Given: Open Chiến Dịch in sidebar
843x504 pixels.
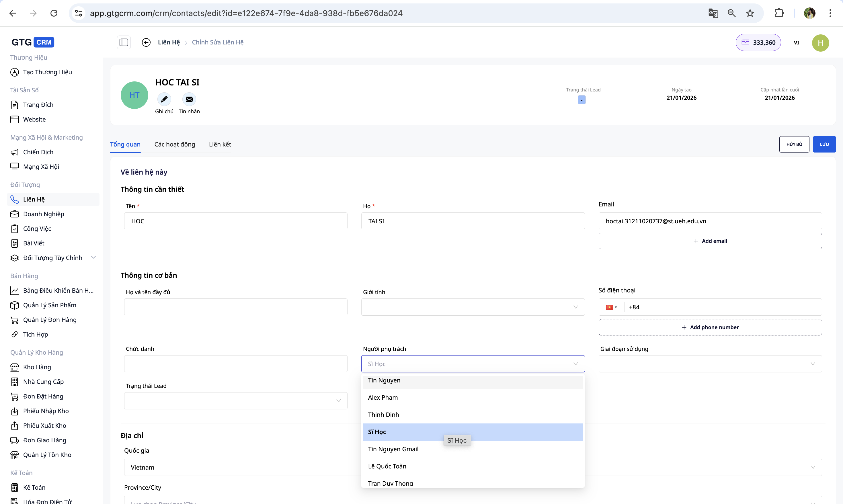Looking at the screenshot, I should pos(38,152).
